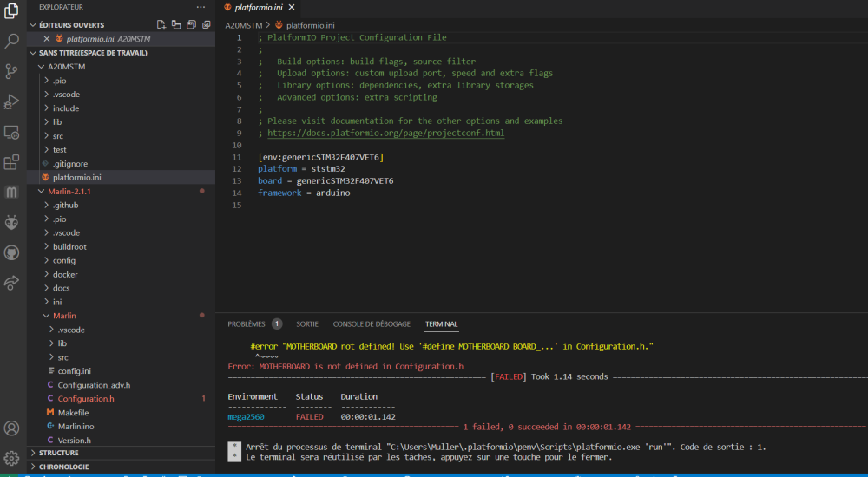Switch to the SORTIE tab

click(307, 323)
